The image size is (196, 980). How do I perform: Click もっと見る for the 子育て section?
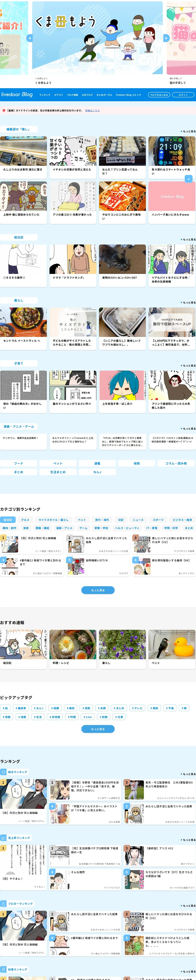(188, 366)
